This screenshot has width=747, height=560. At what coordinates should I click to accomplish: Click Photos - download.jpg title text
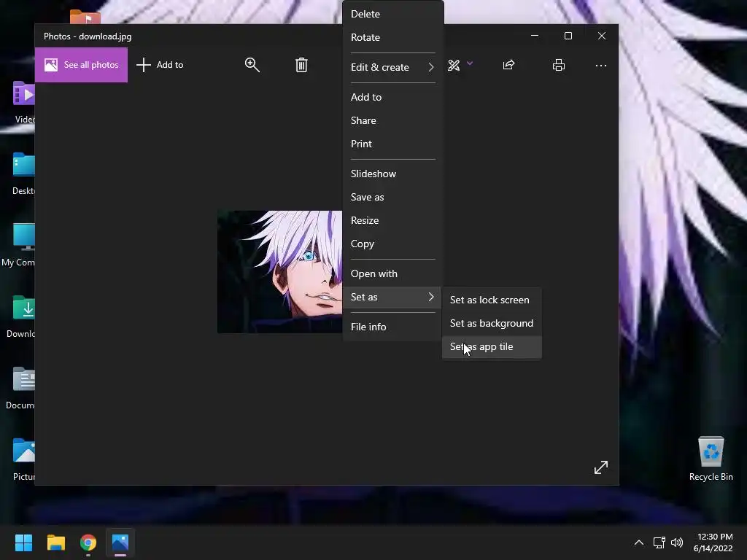(x=88, y=36)
